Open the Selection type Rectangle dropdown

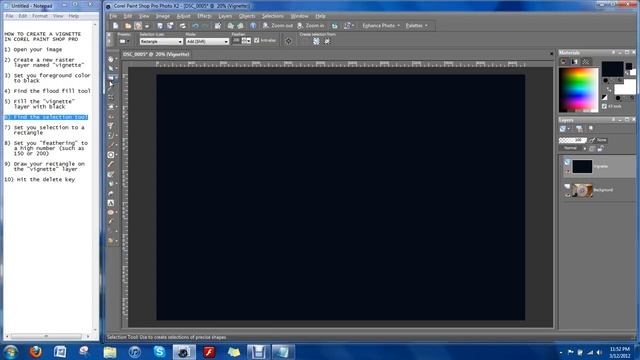161,42
